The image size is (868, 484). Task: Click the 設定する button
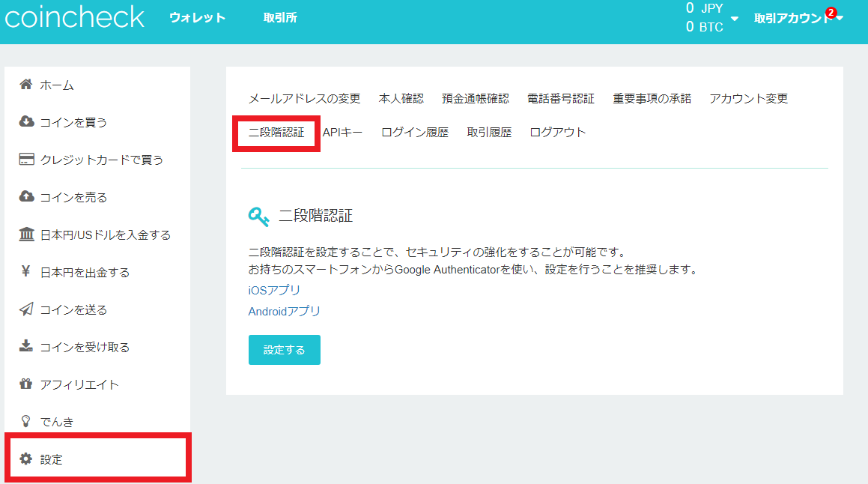pyautogui.click(x=285, y=350)
